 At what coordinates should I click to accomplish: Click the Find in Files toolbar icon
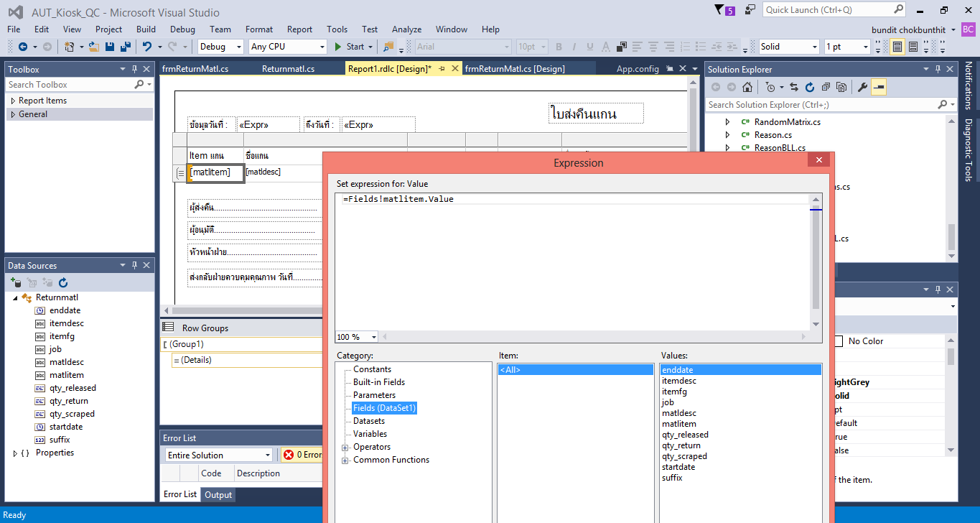click(389, 47)
